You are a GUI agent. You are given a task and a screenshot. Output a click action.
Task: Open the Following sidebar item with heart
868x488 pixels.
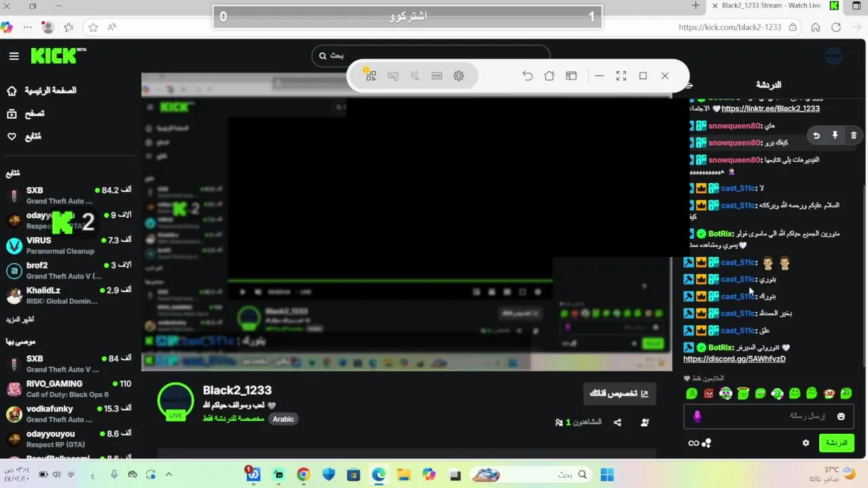24,136
